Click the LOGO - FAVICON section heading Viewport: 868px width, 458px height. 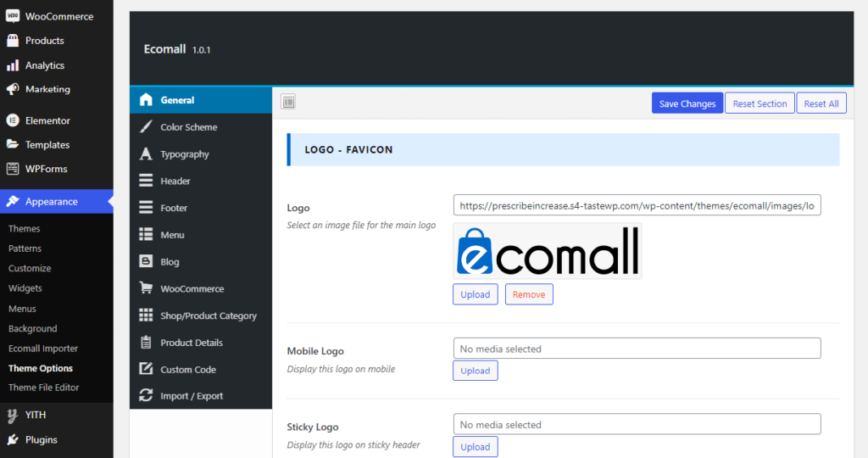click(348, 149)
